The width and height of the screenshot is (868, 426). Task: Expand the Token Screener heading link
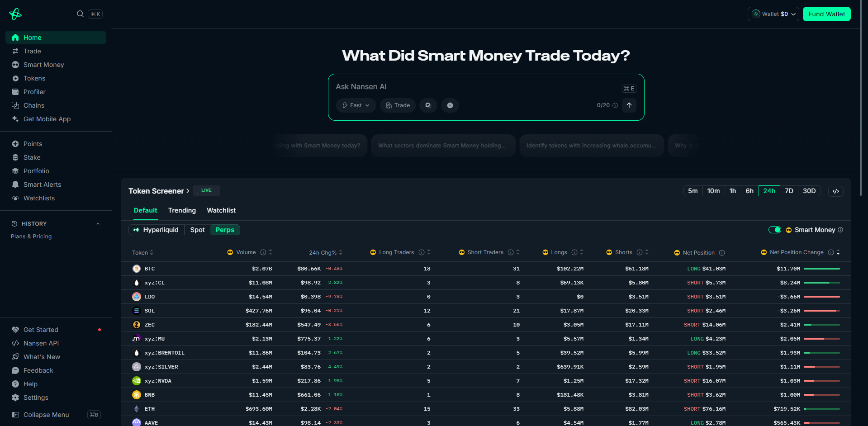tap(159, 191)
